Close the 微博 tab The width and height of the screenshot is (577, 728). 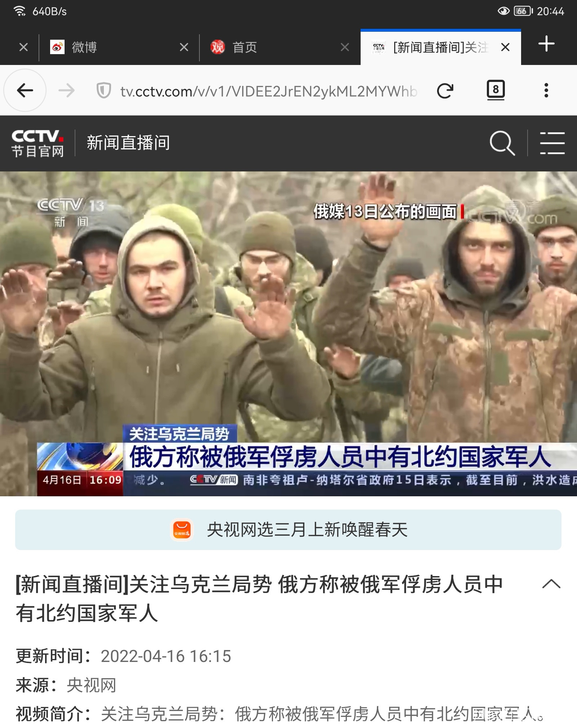[x=184, y=47]
